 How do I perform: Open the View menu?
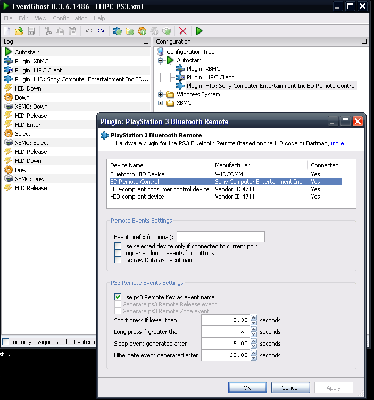[x=40, y=18]
